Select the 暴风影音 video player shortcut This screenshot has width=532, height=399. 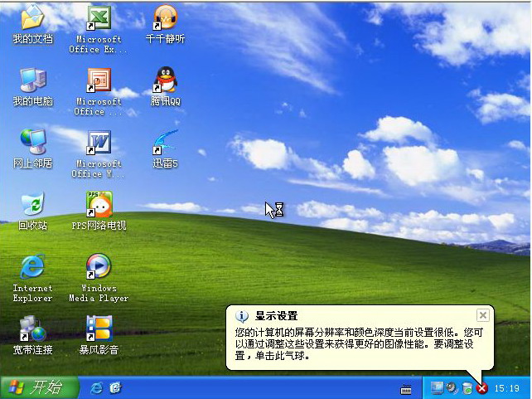pos(99,335)
